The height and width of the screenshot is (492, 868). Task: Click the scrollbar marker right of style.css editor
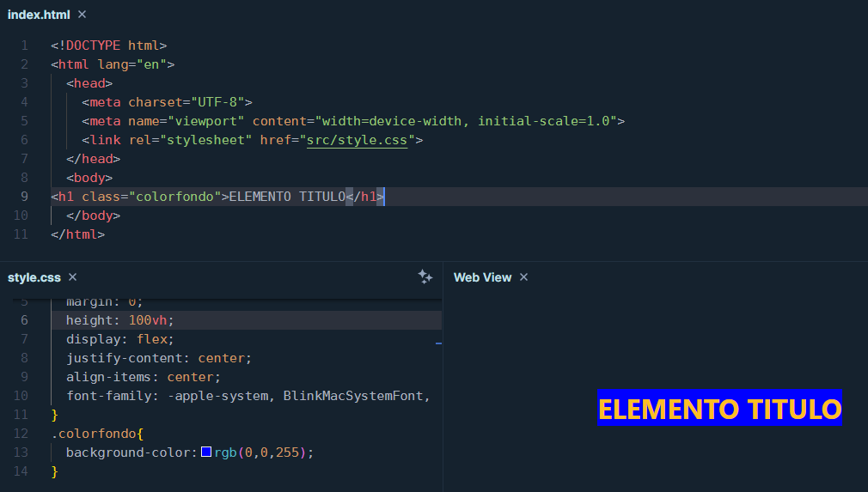pyautogui.click(x=438, y=343)
